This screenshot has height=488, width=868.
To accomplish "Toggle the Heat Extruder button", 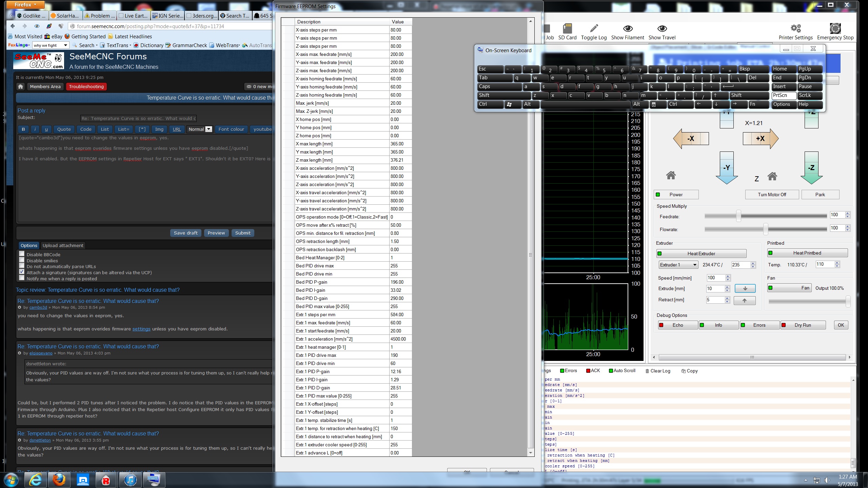I will [701, 253].
